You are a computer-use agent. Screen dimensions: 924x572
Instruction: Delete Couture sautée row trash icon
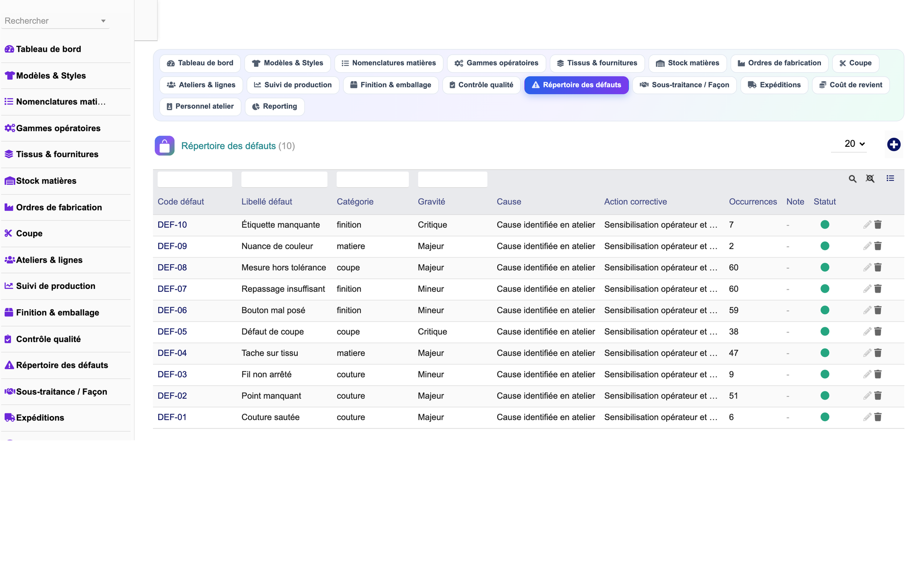pyautogui.click(x=878, y=417)
